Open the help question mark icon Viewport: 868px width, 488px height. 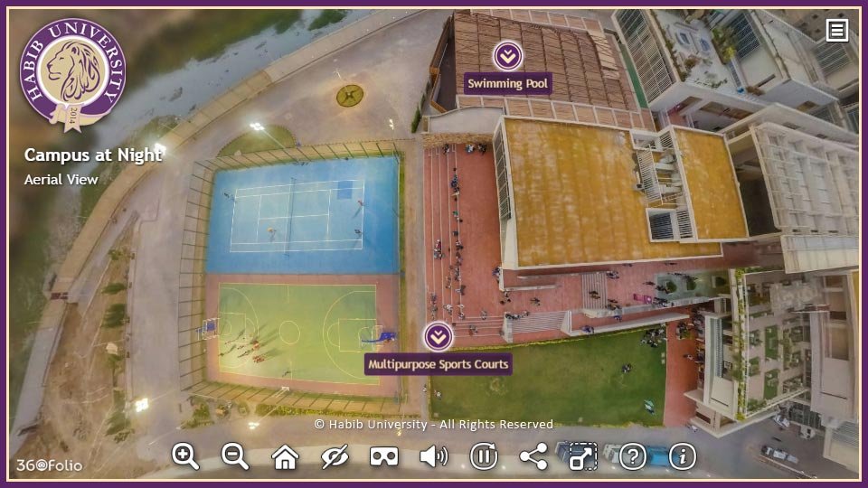click(x=633, y=456)
